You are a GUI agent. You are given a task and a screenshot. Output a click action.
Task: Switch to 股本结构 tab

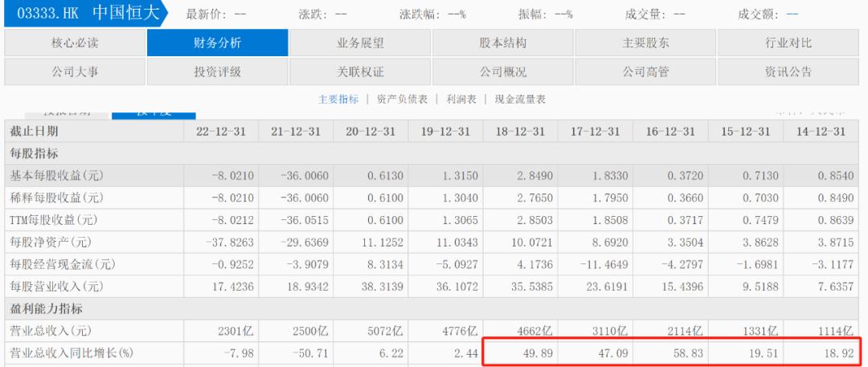(x=502, y=43)
